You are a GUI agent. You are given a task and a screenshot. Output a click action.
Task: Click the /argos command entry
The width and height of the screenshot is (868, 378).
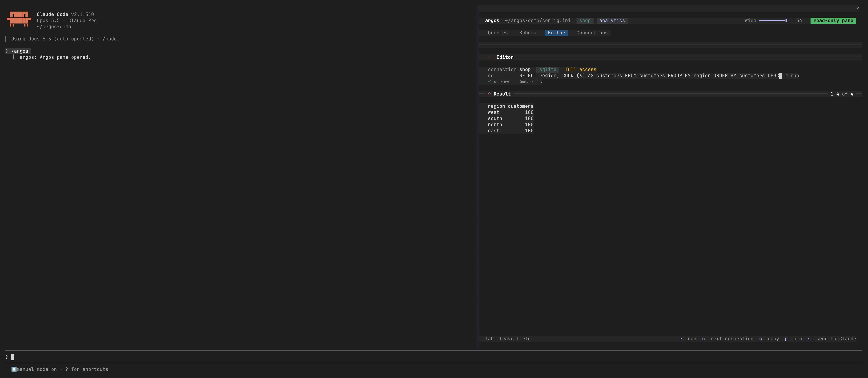pos(20,51)
